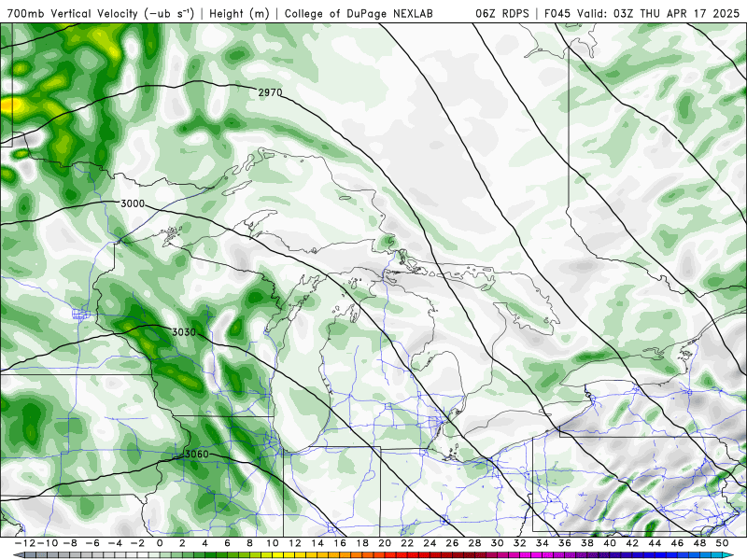
Task: Click the 6 value on the color scale
Action: click(227, 543)
